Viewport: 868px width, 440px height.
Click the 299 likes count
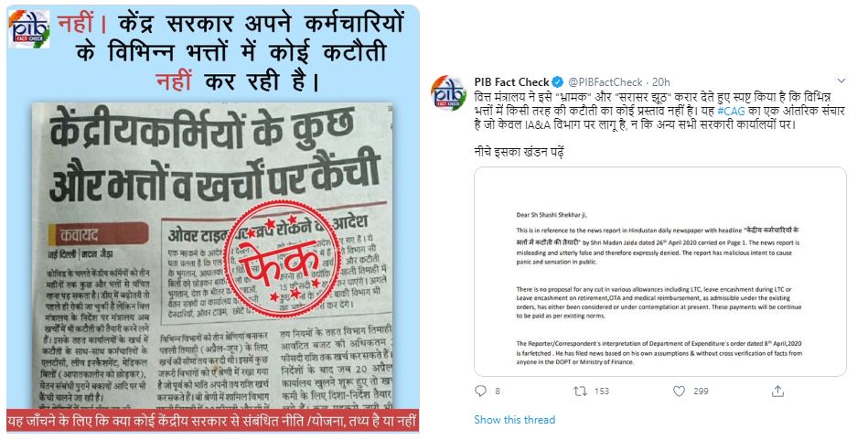coord(701,392)
